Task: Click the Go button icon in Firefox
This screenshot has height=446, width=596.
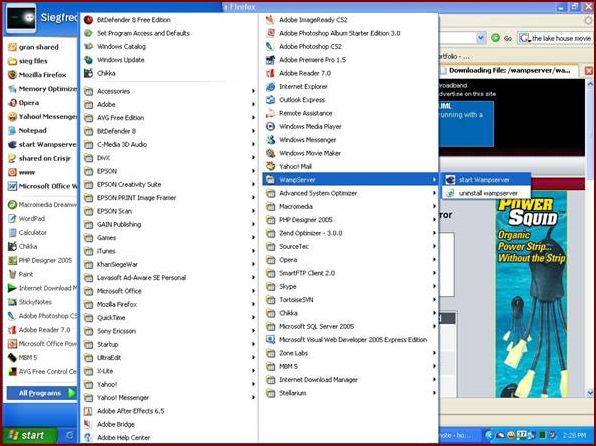Action: pos(495,38)
